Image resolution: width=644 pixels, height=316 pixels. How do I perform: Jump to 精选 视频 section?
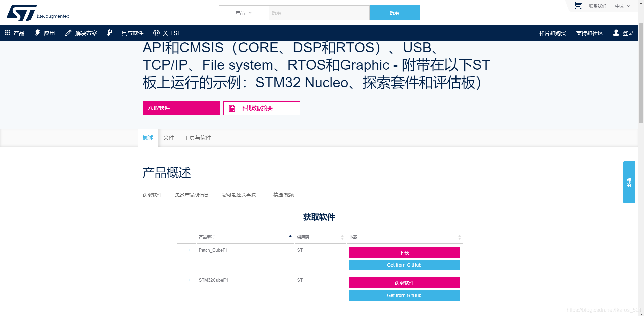click(284, 195)
